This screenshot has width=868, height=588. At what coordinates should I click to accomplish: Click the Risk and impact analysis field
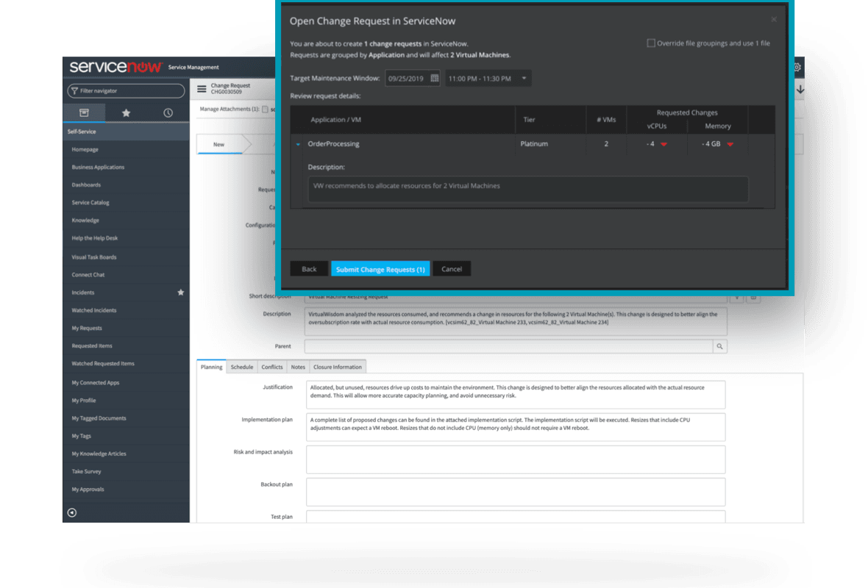click(516, 459)
